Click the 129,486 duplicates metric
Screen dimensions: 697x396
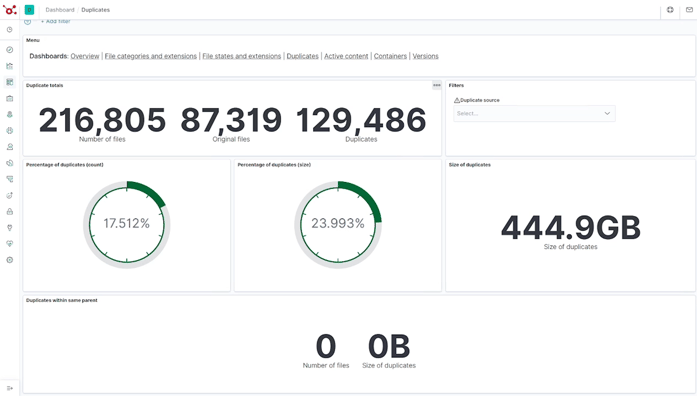pyautogui.click(x=361, y=120)
